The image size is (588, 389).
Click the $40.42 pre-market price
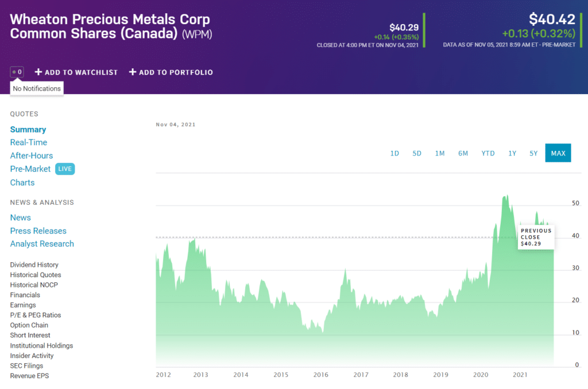pos(552,19)
